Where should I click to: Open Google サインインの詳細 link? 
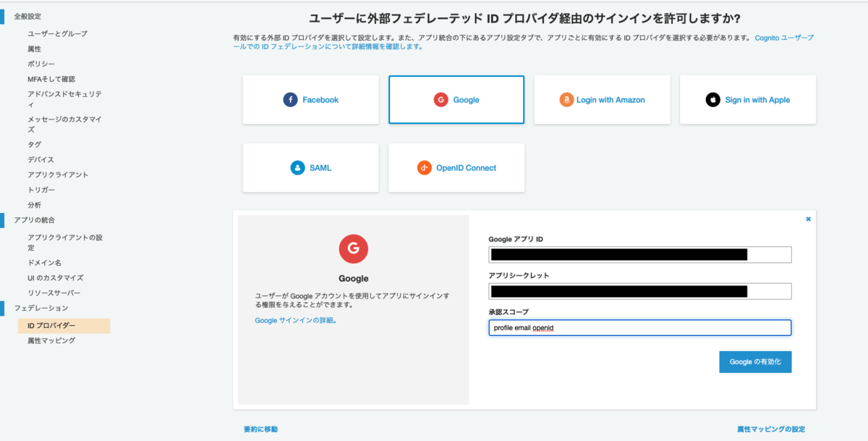296,320
